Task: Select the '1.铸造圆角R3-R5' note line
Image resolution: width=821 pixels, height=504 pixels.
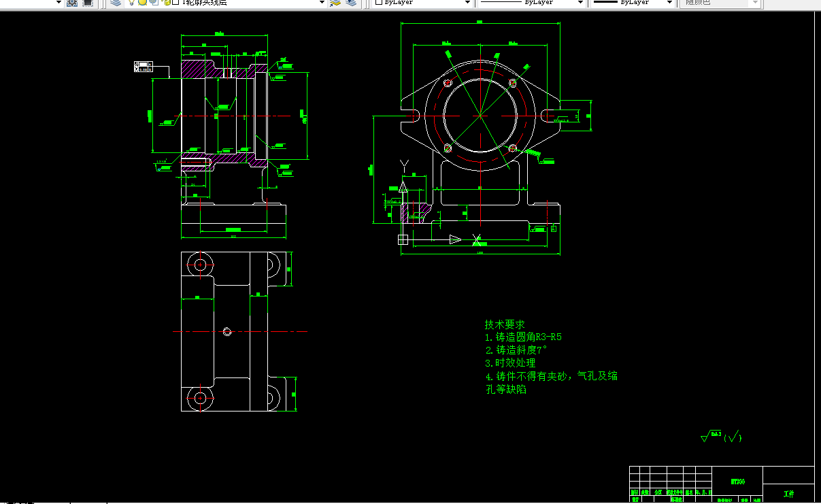Action: coord(523,337)
